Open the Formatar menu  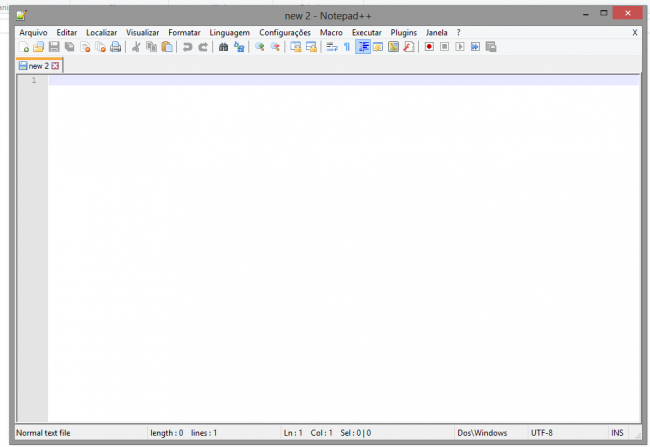coord(184,32)
